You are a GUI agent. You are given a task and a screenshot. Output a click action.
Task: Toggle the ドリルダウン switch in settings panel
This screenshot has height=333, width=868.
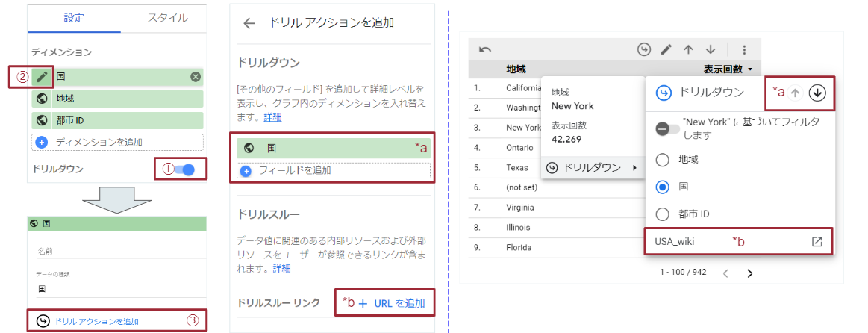click(x=184, y=169)
